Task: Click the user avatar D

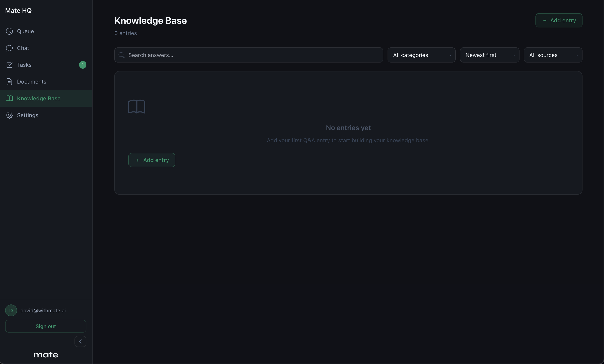Action: click(11, 310)
